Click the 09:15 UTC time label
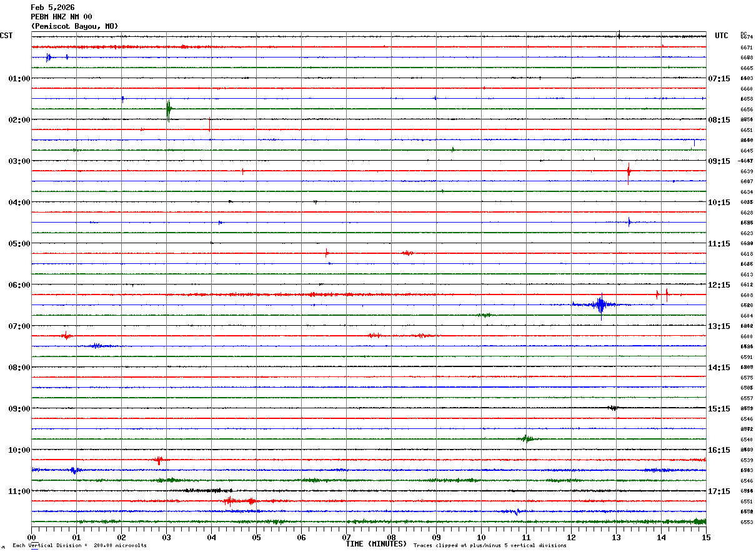 (x=719, y=161)
